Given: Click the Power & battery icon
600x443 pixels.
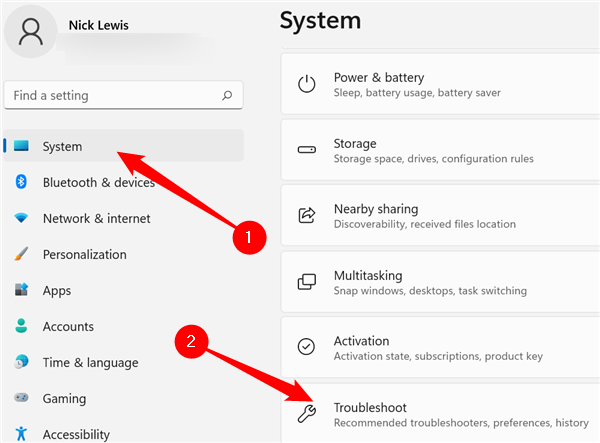Looking at the screenshot, I should pyautogui.click(x=307, y=84).
